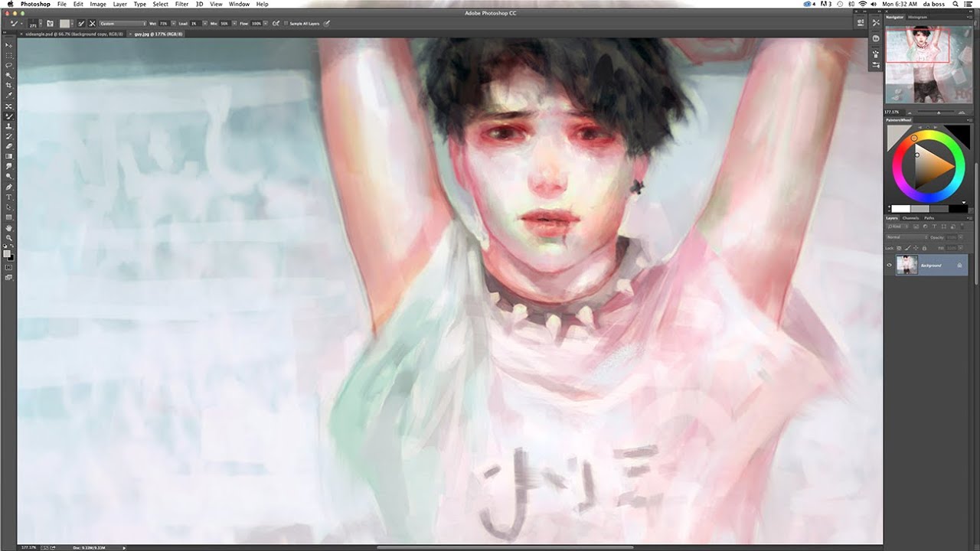Open the Filter menu
This screenshot has width=980, height=551.
click(x=181, y=4)
